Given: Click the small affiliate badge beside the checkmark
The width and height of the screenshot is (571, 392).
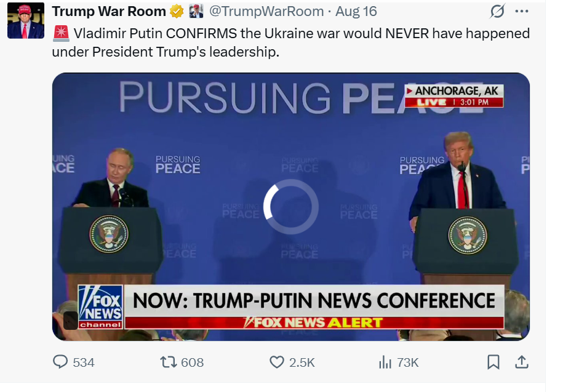Looking at the screenshot, I should [196, 11].
